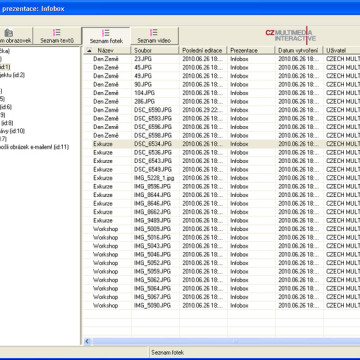Select the row with file 23.JPG

click(221, 59)
